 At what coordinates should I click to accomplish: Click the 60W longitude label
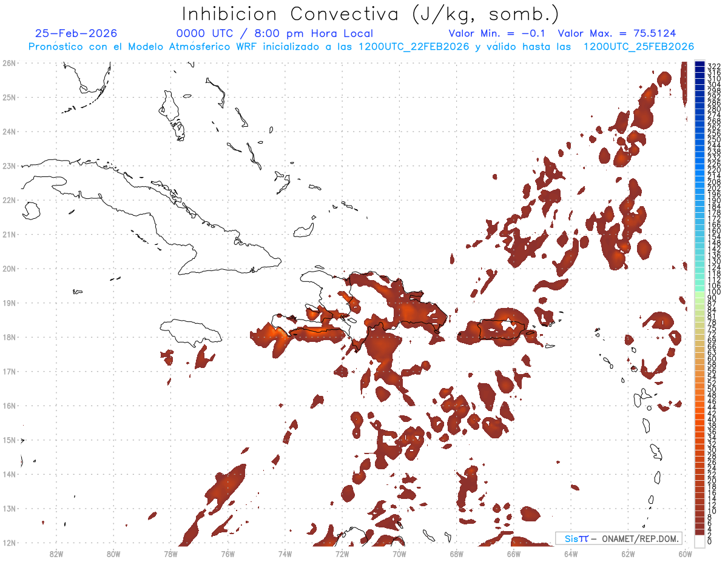pyautogui.click(x=686, y=554)
